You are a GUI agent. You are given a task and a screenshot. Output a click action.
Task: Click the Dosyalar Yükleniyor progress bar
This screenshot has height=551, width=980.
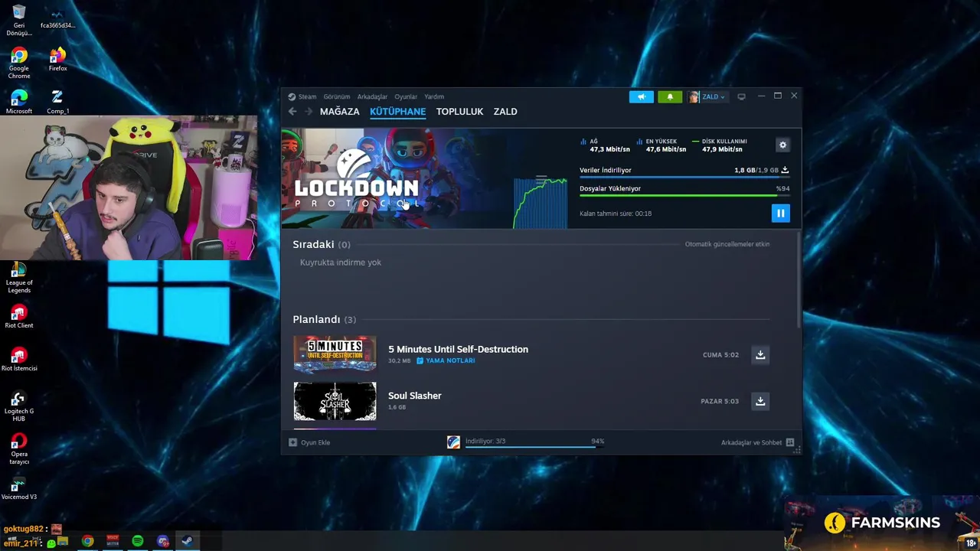coord(684,196)
